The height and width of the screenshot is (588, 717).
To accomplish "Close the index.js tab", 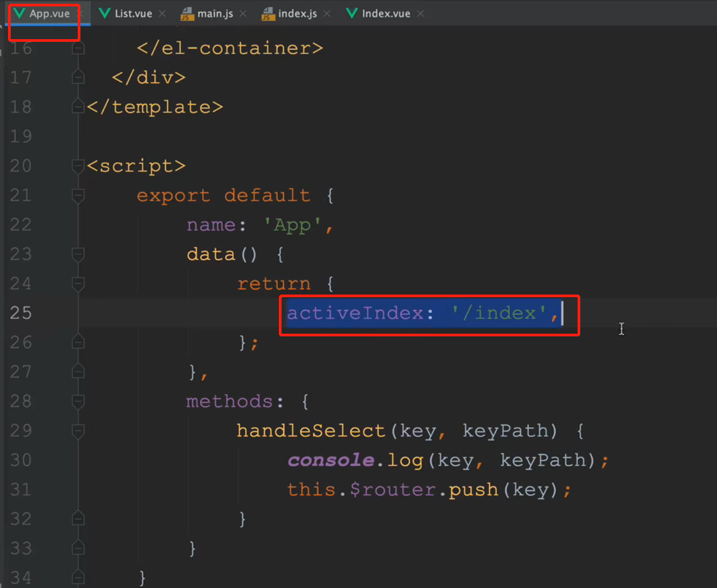I will click(327, 13).
